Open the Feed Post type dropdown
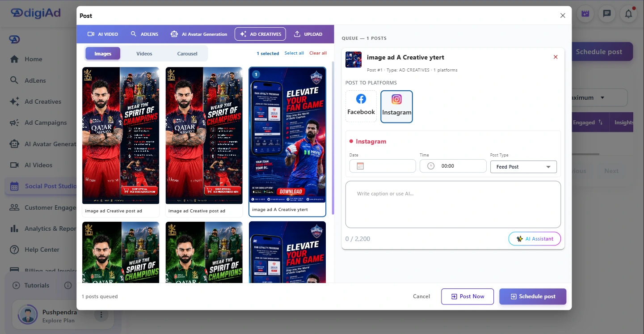Image resolution: width=644 pixels, height=334 pixels. click(x=523, y=167)
